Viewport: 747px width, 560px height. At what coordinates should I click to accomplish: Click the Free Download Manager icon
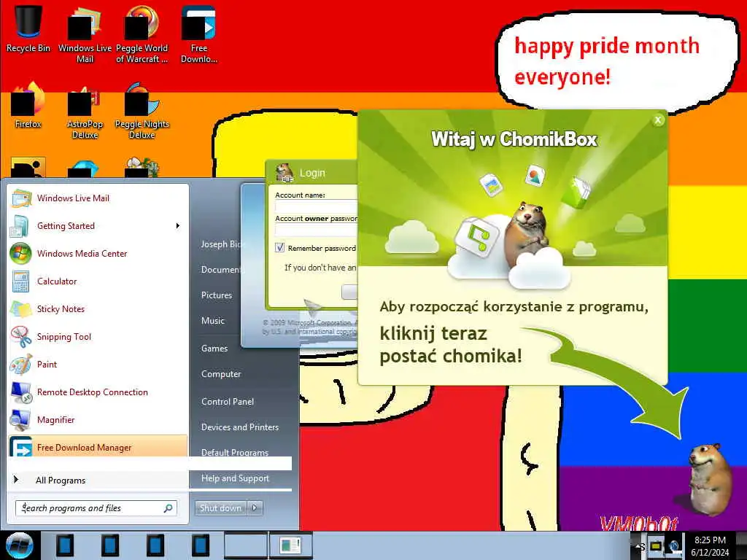20,447
